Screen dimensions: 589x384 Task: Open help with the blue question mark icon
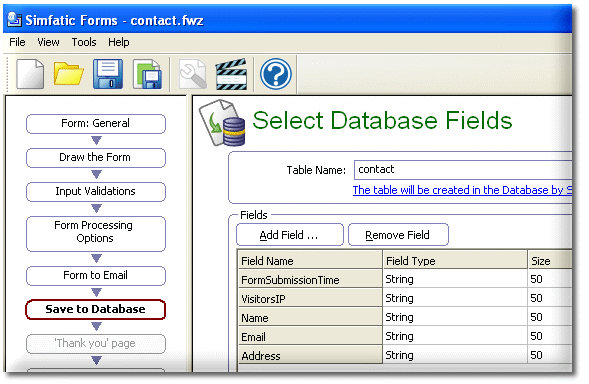click(276, 74)
